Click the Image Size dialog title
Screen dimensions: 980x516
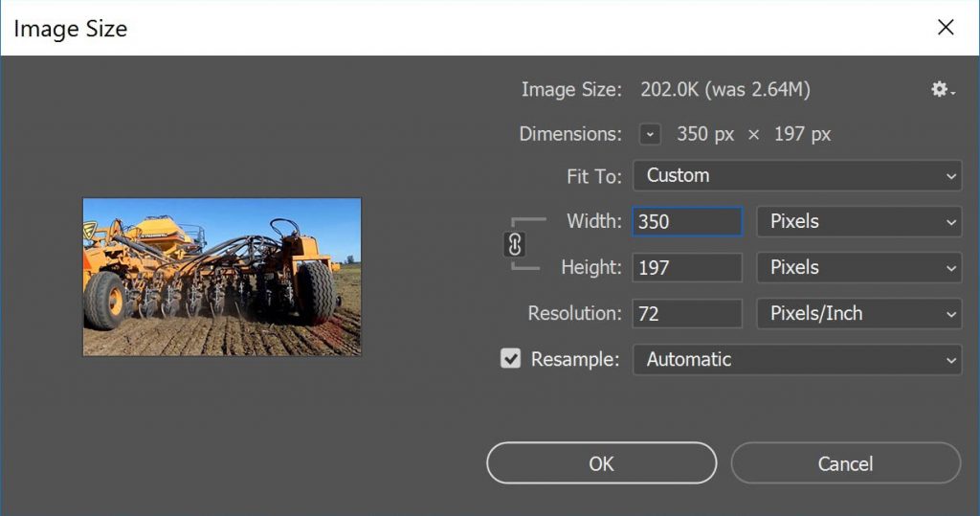[71, 29]
